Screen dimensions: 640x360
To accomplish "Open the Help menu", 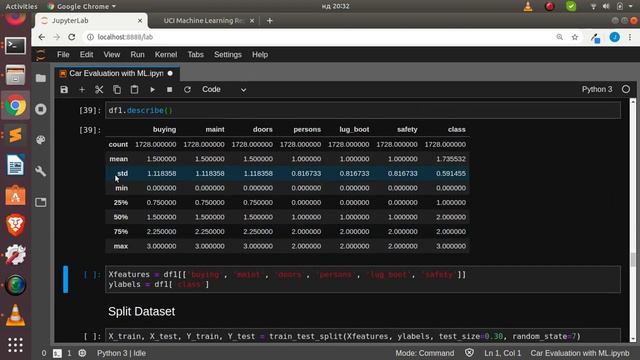I will point(260,55).
